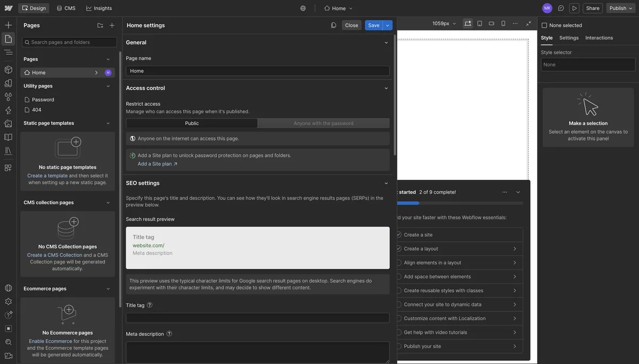
Task: Open the get started ellipsis menu
Action: [504, 192]
